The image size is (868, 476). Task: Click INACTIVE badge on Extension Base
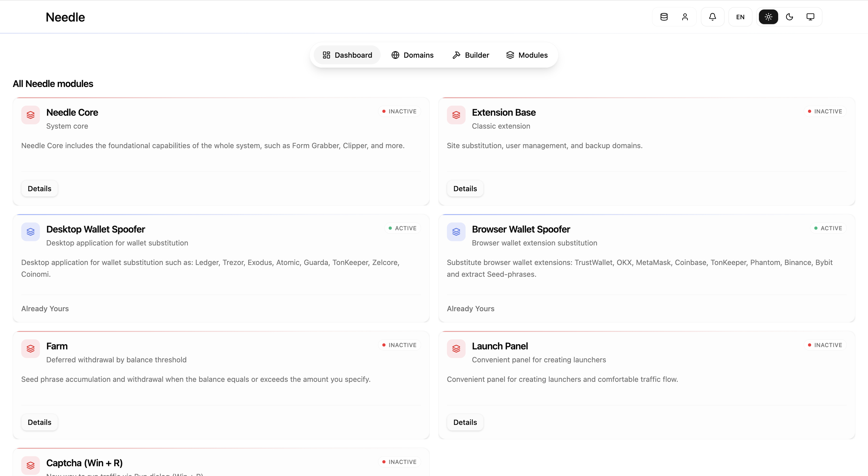(x=825, y=111)
